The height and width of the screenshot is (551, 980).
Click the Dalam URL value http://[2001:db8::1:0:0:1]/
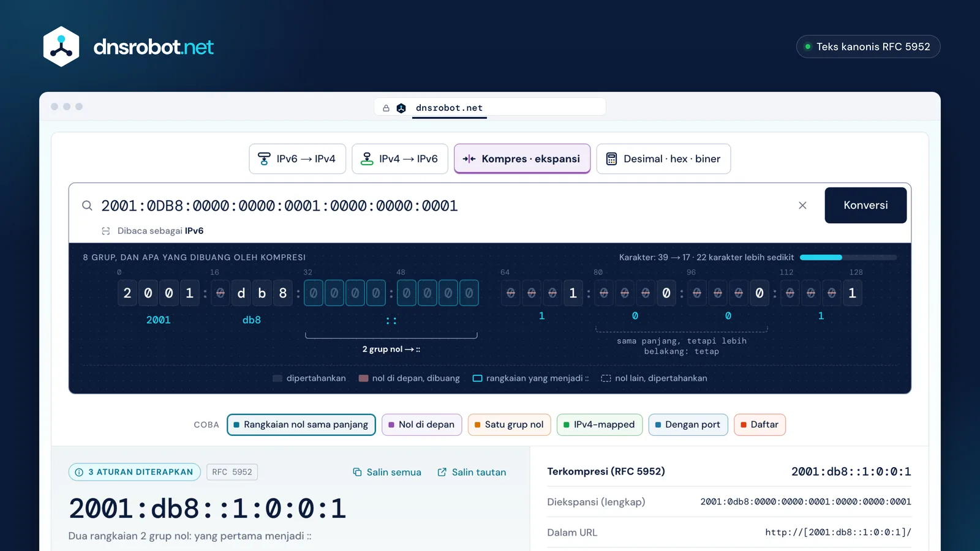click(839, 533)
